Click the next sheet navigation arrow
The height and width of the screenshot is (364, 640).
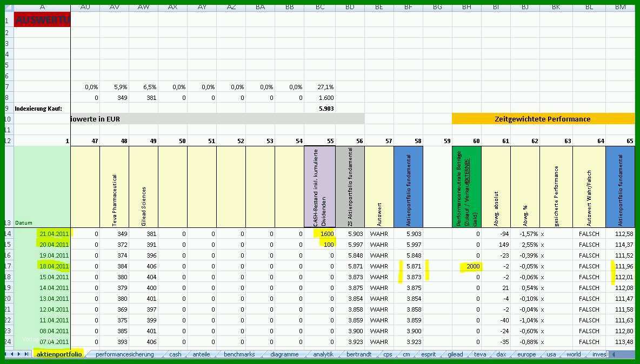(x=19, y=354)
